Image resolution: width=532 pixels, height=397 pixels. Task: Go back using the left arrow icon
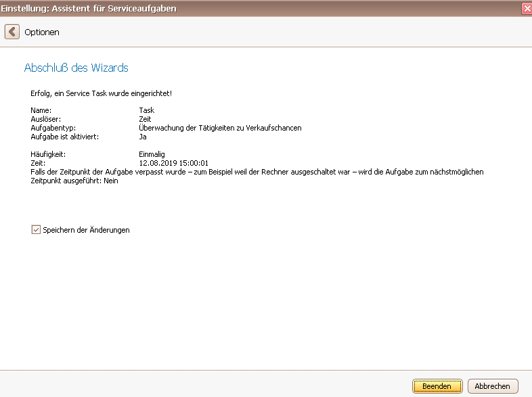(12, 32)
